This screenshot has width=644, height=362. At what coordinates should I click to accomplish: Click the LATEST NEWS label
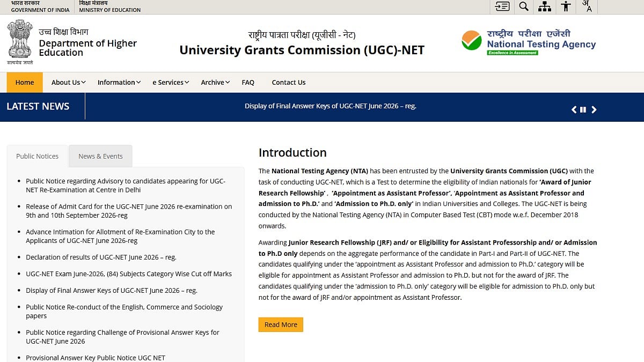point(38,106)
